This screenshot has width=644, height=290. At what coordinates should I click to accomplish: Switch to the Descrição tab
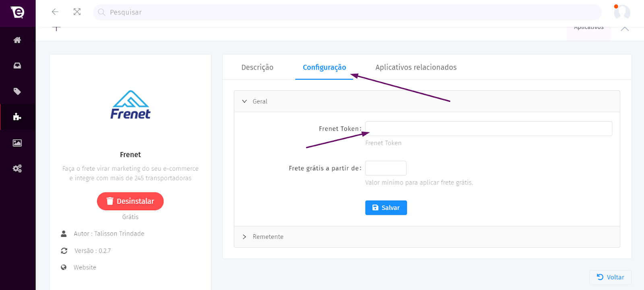pyautogui.click(x=257, y=67)
